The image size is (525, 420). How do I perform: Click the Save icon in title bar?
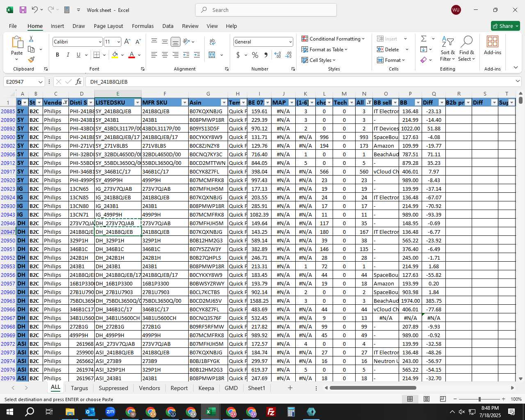(x=23, y=10)
